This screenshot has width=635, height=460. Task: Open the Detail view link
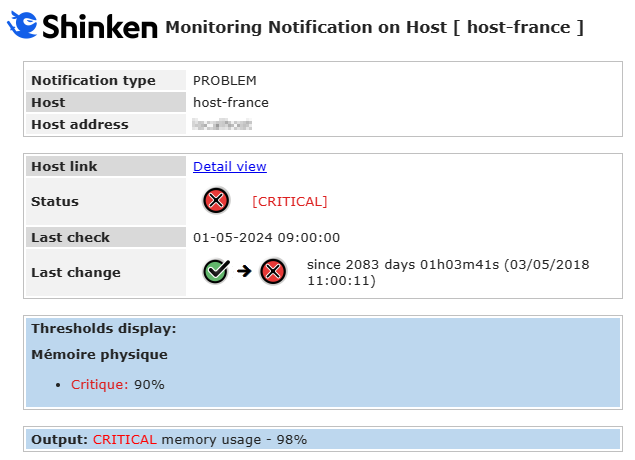[x=230, y=166]
